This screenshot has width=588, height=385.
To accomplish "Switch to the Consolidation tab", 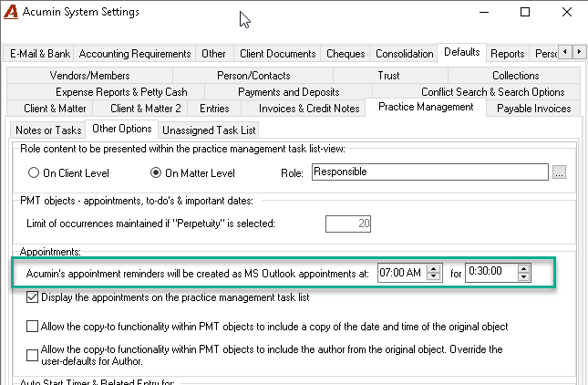I will click(x=404, y=54).
